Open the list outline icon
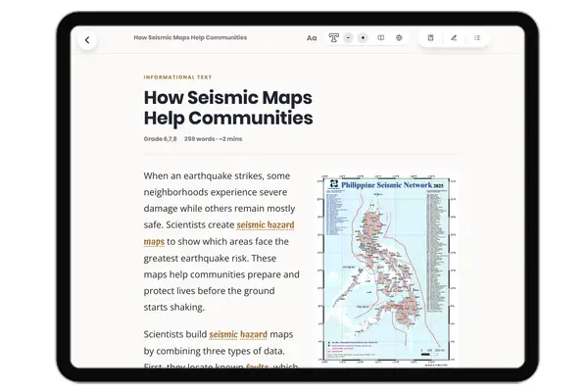The height and width of the screenshot is (392, 588). (x=477, y=38)
